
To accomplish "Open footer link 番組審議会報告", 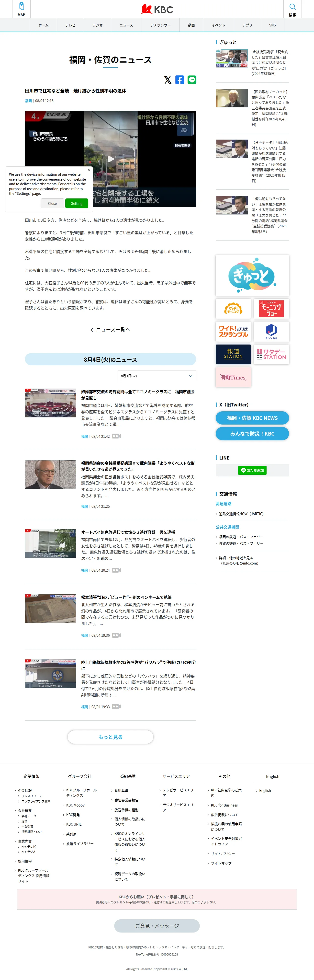I will (126, 800).
